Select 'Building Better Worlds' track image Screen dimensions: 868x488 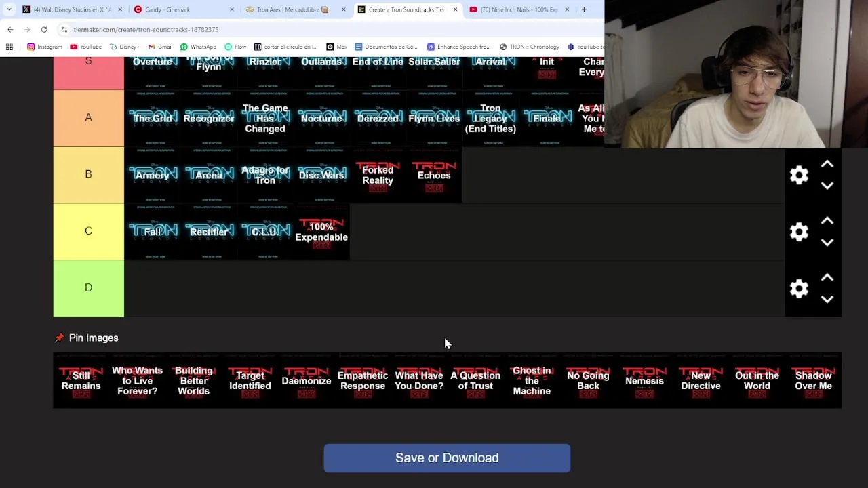coord(194,381)
